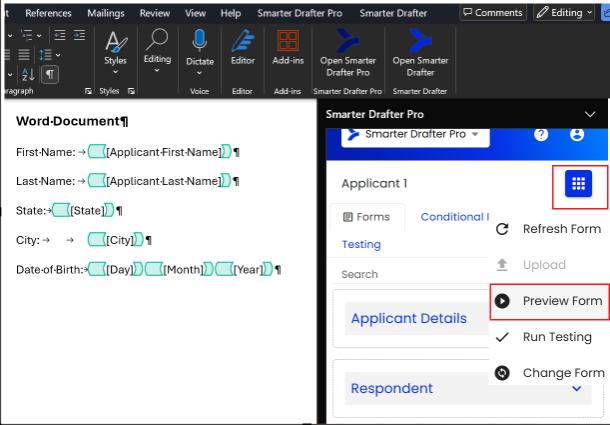Open the Add-ins ribbon button
This screenshot has height=425, width=610.
click(x=288, y=47)
